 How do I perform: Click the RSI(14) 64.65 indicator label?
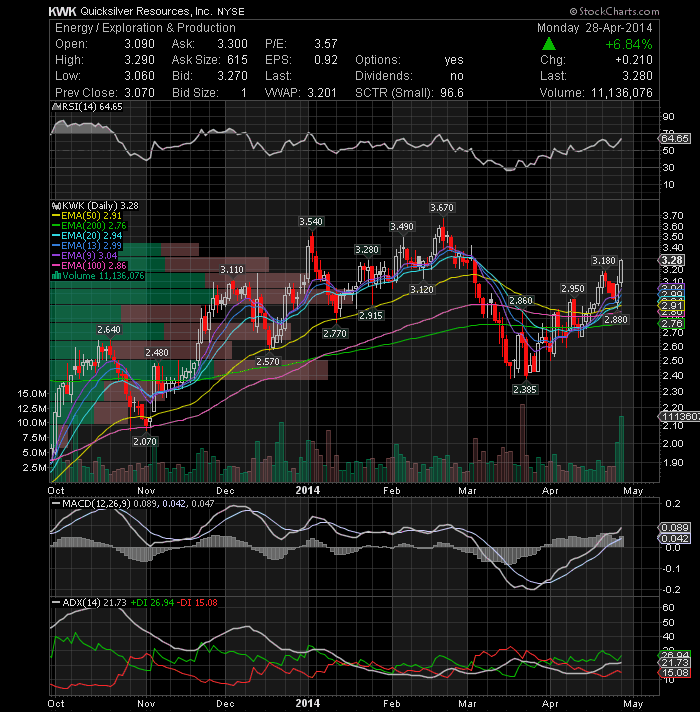[87, 107]
